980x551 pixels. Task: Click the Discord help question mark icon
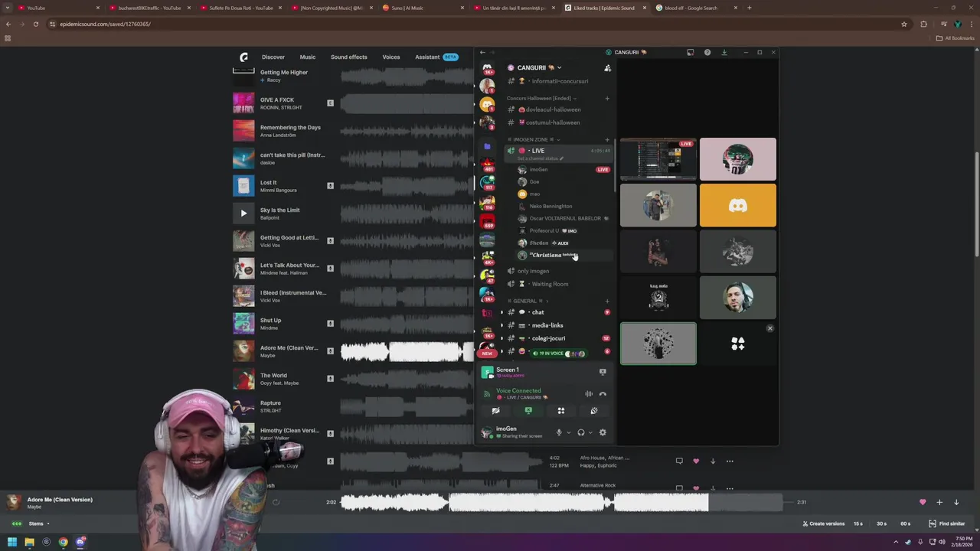click(x=707, y=52)
